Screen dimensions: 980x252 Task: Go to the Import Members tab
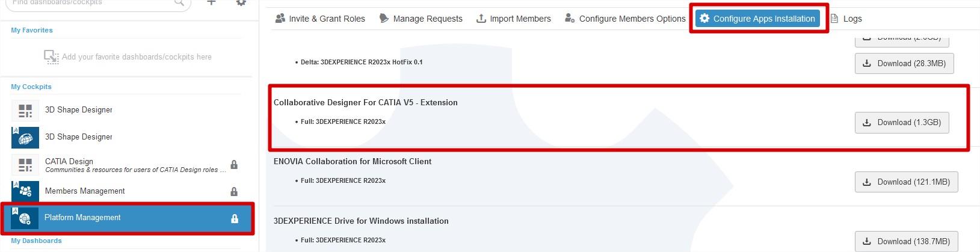point(513,19)
